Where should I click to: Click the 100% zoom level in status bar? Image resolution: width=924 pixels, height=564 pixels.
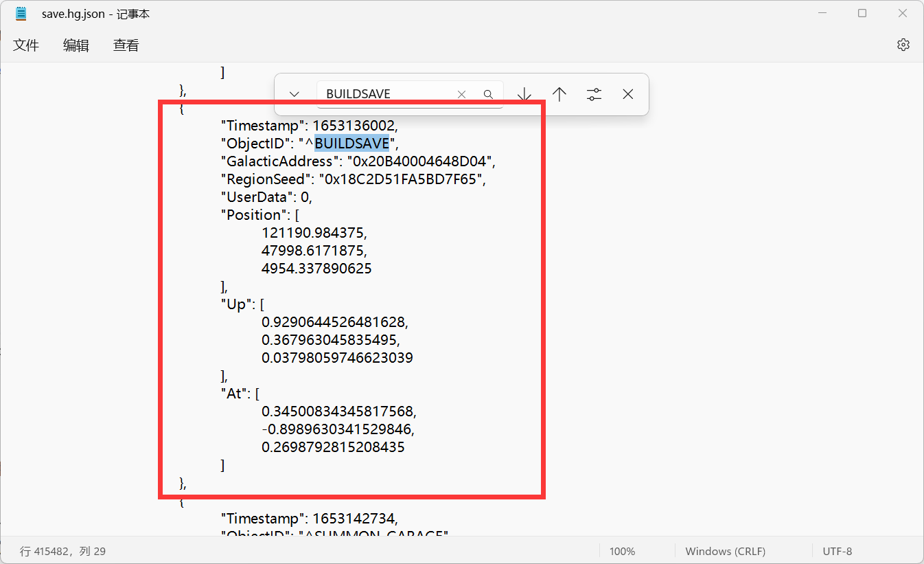[623, 551]
